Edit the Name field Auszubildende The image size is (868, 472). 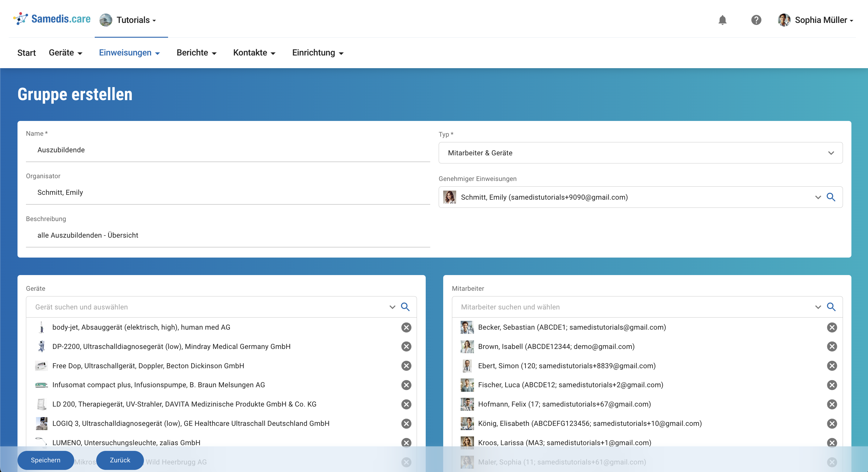coord(228,150)
